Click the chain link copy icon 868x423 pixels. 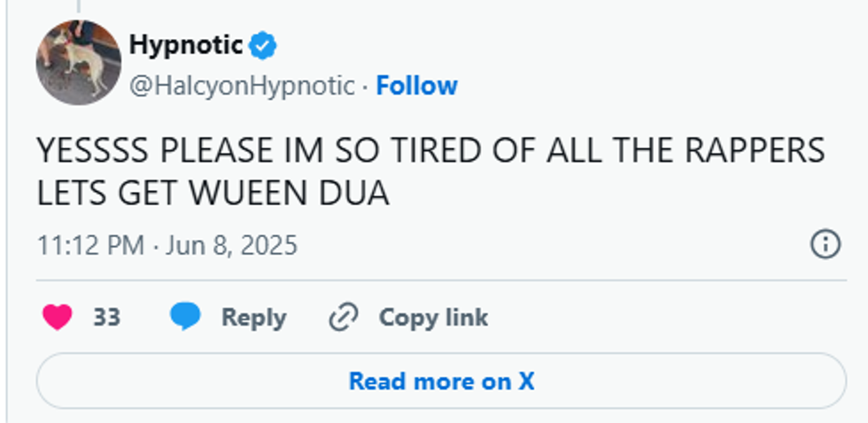click(341, 317)
